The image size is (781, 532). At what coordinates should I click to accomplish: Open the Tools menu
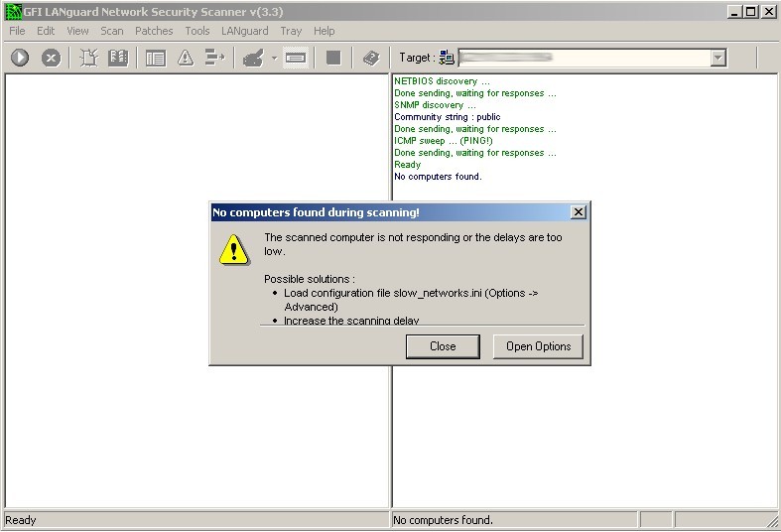point(197,31)
